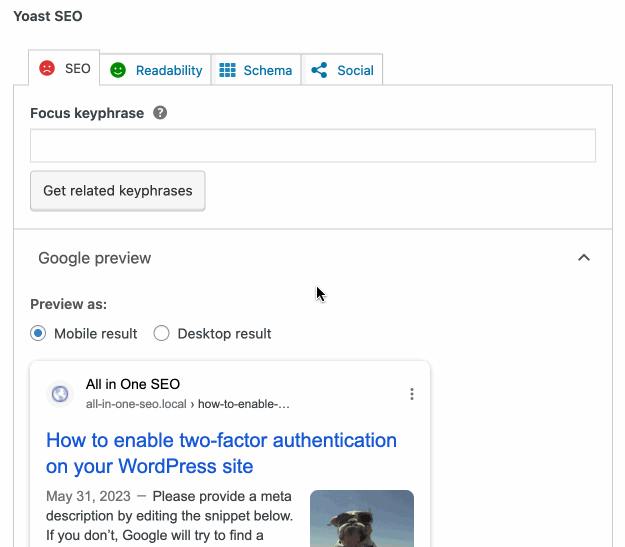This screenshot has height=547, width=625.
Task: Click the all-in-one-seo.local URL breadcrumb
Action: (x=188, y=404)
